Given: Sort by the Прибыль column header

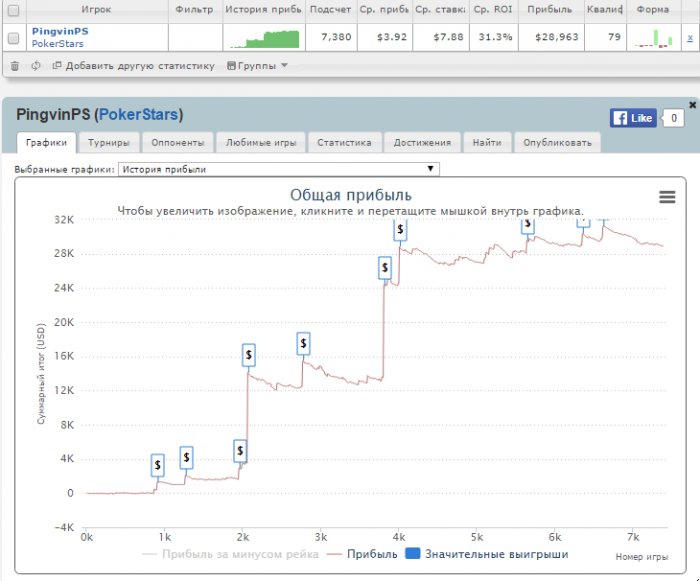Looking at the screenshot, I should tap(550, 9).
